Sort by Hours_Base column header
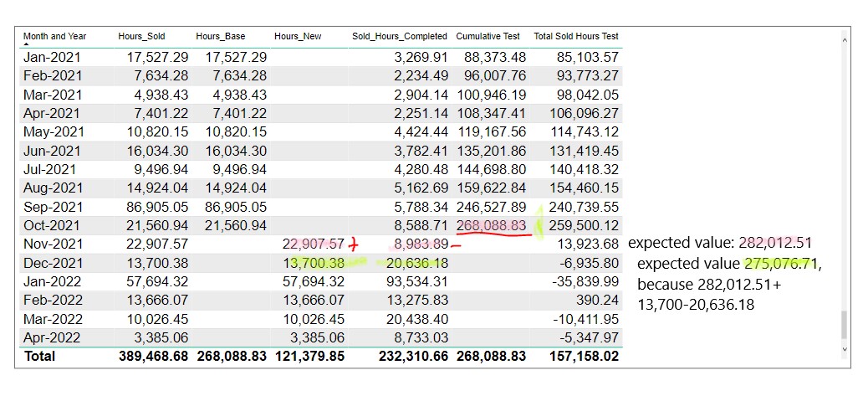 220,37
